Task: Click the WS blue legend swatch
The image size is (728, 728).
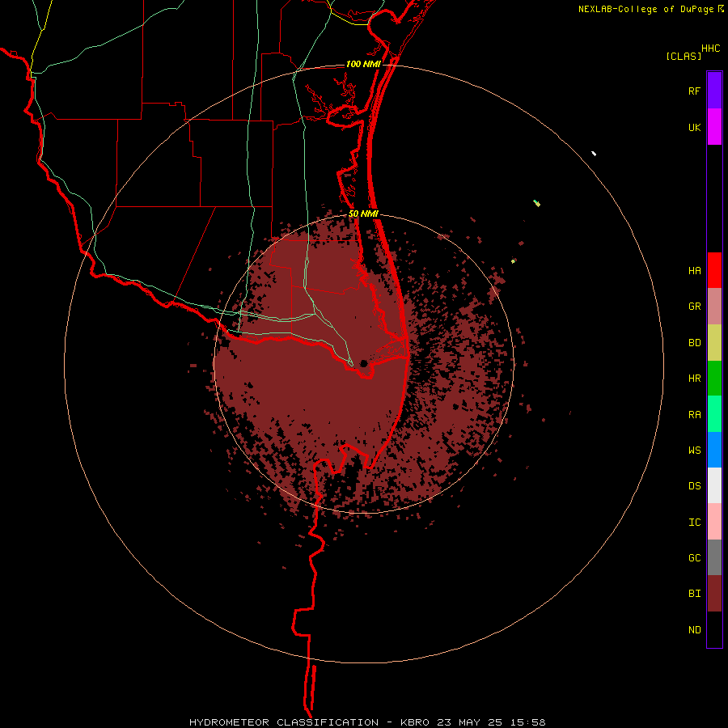Action: coord(714,450)
